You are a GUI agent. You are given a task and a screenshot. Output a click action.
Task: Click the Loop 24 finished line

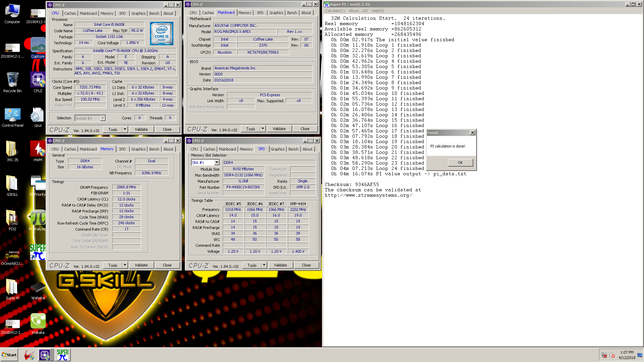click(378, 168)
